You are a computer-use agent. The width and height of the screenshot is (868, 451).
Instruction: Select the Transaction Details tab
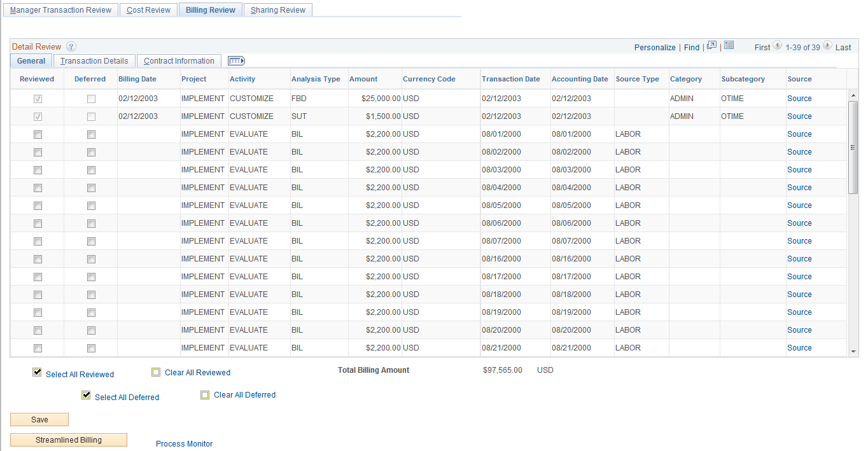click(94, 60)
